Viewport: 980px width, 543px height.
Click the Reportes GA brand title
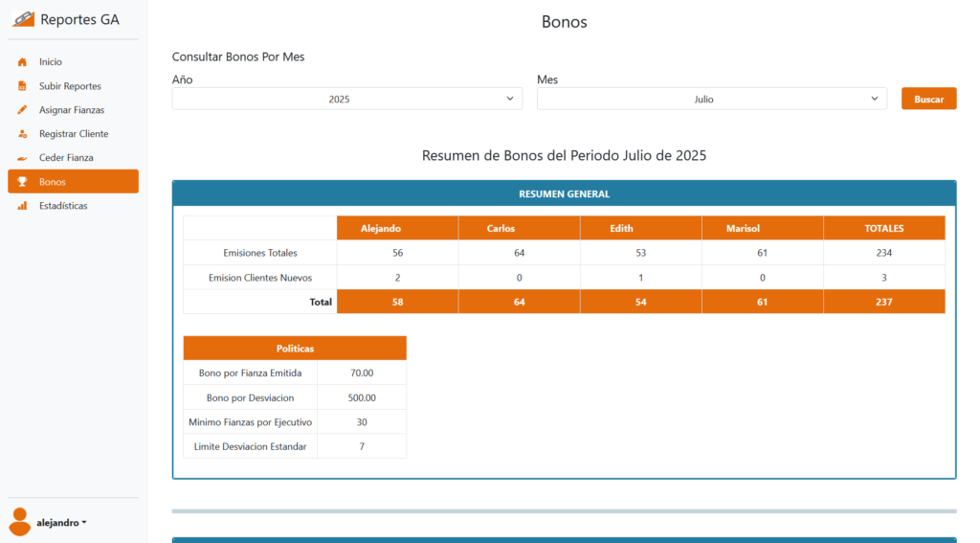pos(79,19)
